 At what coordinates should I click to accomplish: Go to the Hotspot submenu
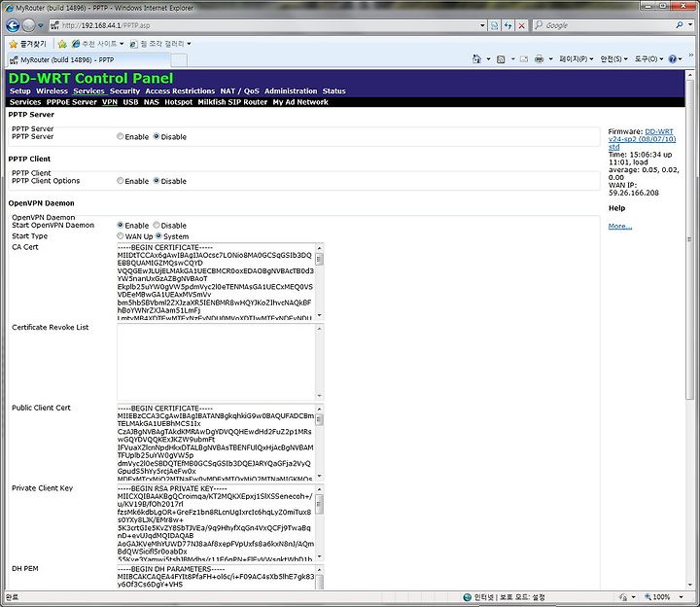click(x=179, y=102)
